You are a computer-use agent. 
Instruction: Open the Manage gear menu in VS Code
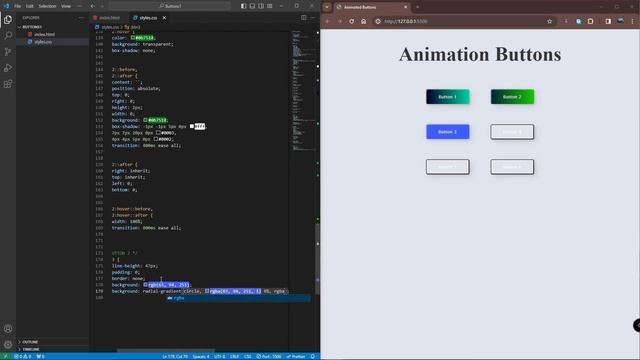point(8,344)
